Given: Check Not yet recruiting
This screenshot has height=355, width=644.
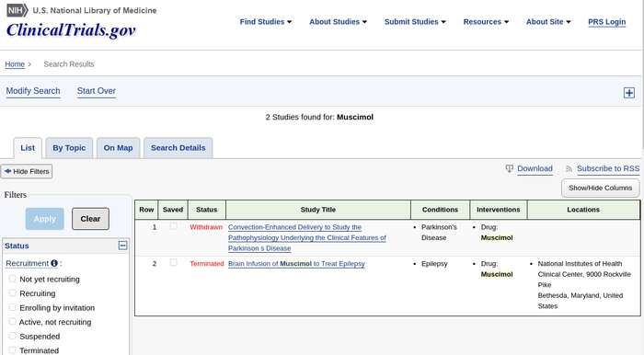Looking at the screenshot, I should [x=12, y=279].
